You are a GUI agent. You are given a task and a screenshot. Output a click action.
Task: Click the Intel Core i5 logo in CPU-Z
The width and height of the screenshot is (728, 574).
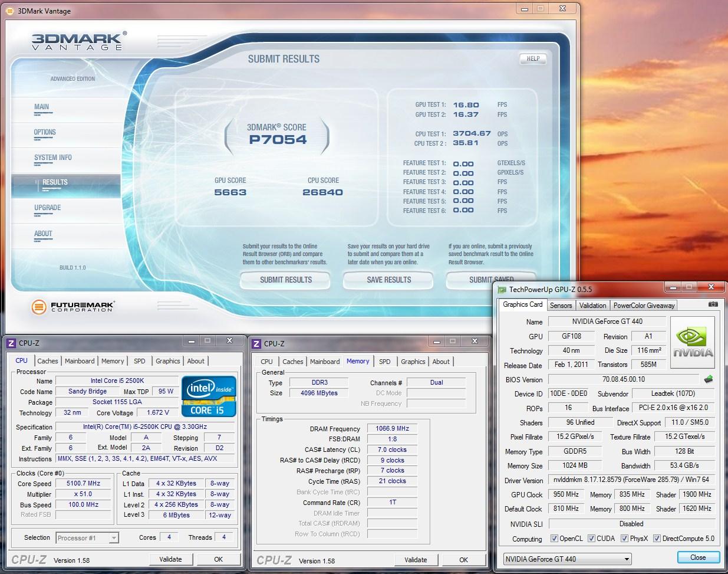click(209, 396)
